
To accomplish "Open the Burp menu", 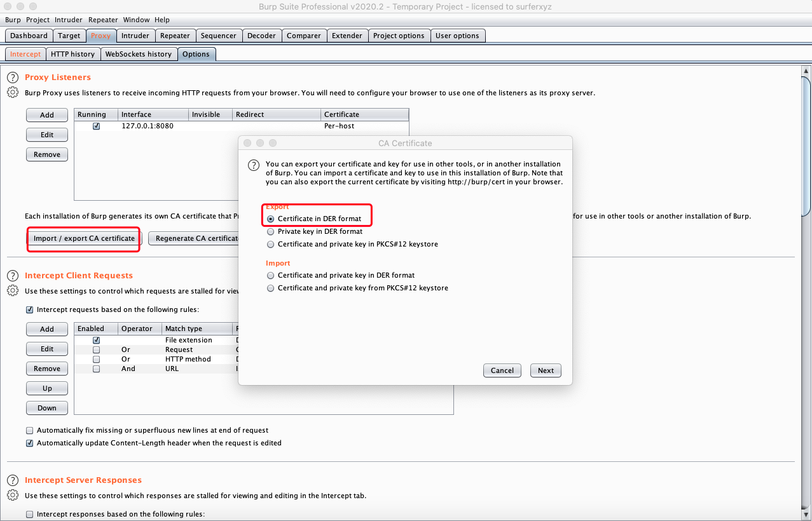I will [13, 20].
